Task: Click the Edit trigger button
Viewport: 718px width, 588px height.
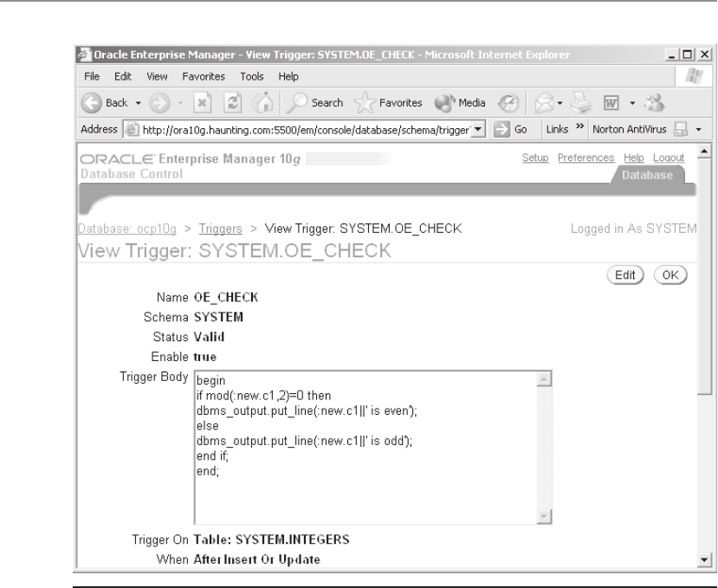Action: coord(625,275)
